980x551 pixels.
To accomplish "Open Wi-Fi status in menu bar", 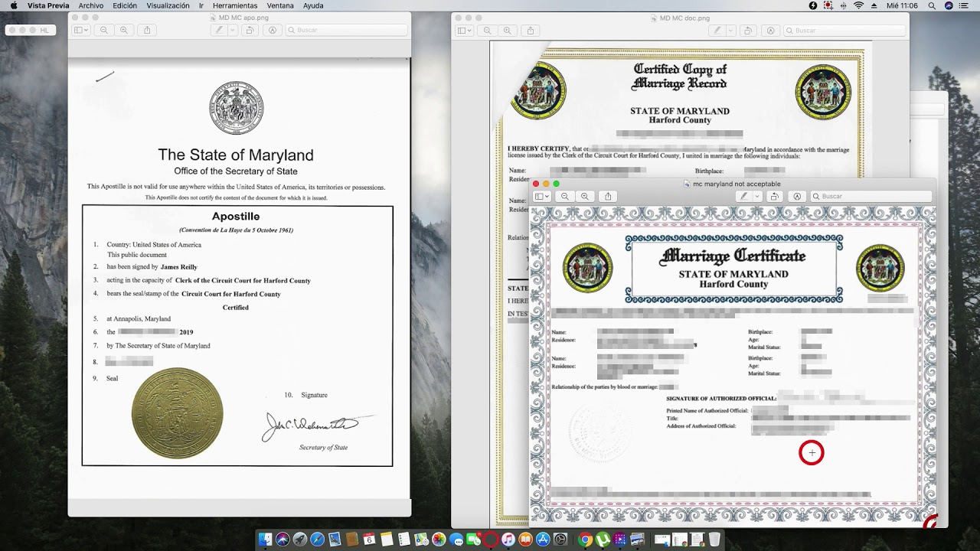I will [859, 5].
